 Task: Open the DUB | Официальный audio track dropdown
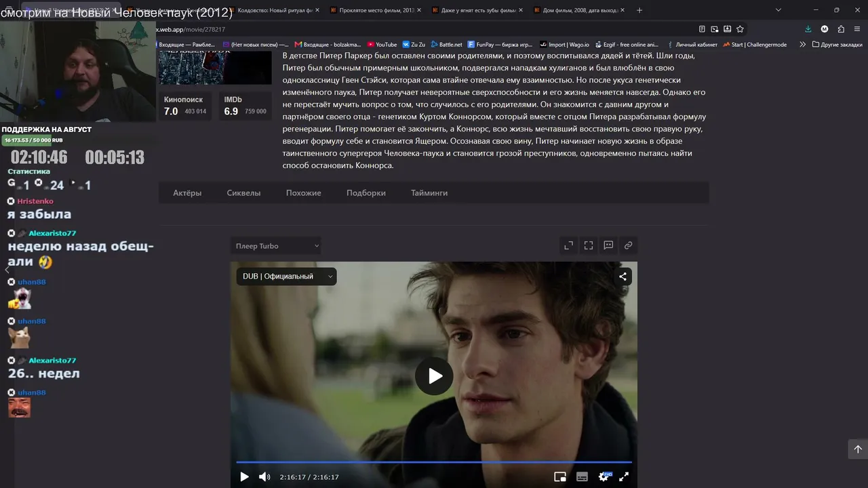287,277
